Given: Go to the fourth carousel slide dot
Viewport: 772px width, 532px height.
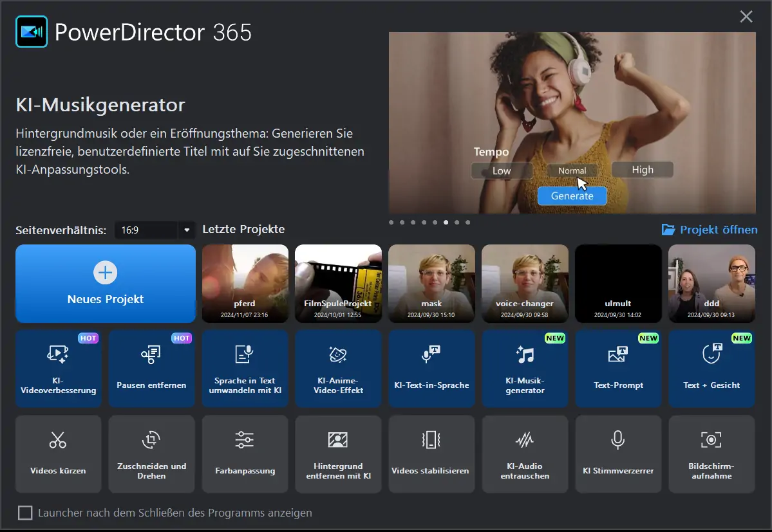Looking at the screenshot, I should (x=424, y=222).
